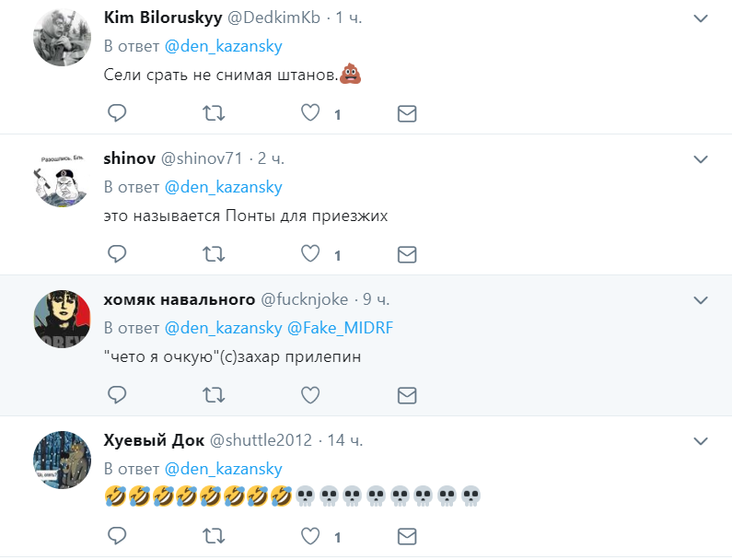Retweet Kim Biloruskyy's tweet
The width and height of the screenshot is (732, 560).
213,113
